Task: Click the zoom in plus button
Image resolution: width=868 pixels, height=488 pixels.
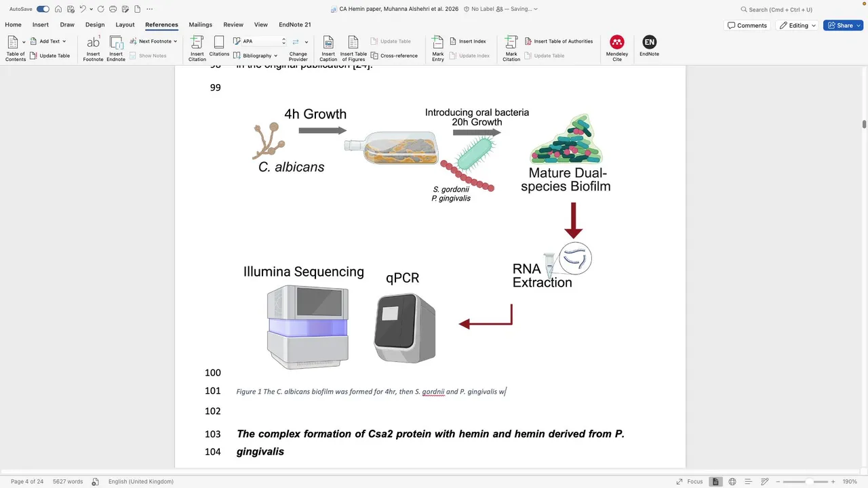Action: point(833,481)
